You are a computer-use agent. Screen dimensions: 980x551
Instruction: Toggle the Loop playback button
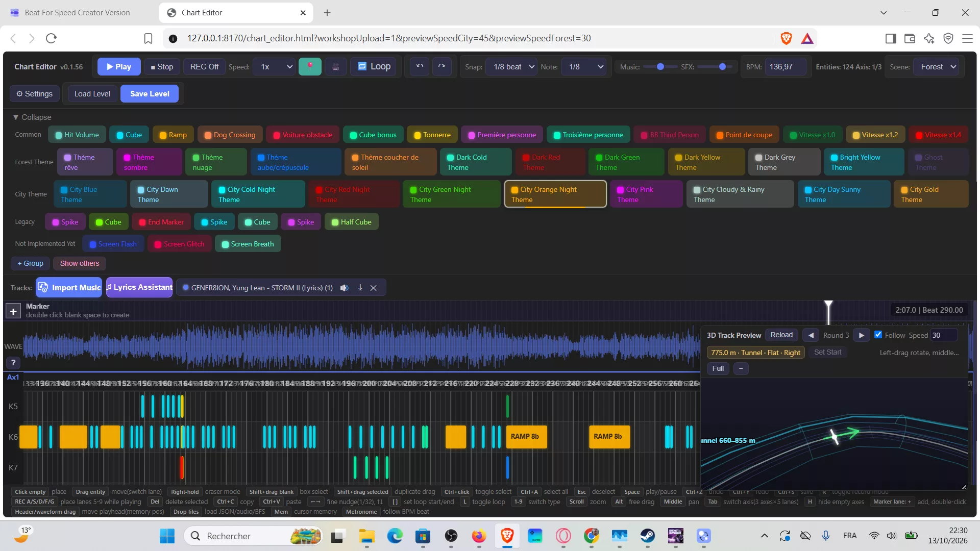[x=374, y=66]
